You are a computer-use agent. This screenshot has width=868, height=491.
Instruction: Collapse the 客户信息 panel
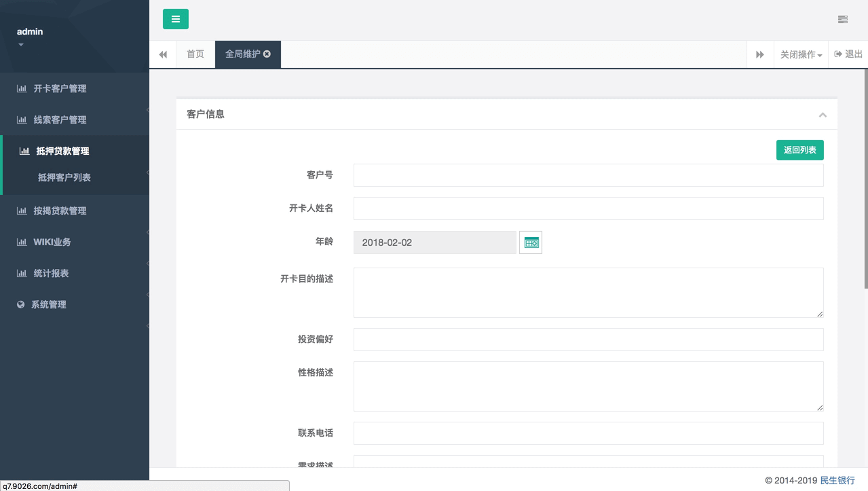click(x=822, y=115)
